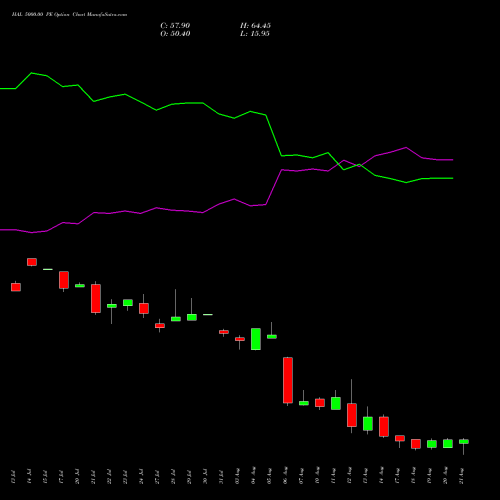Viewport: 500px width, 500px height.
Task: Click the low price value L: 15.95
Action: (x=255, y=34)
